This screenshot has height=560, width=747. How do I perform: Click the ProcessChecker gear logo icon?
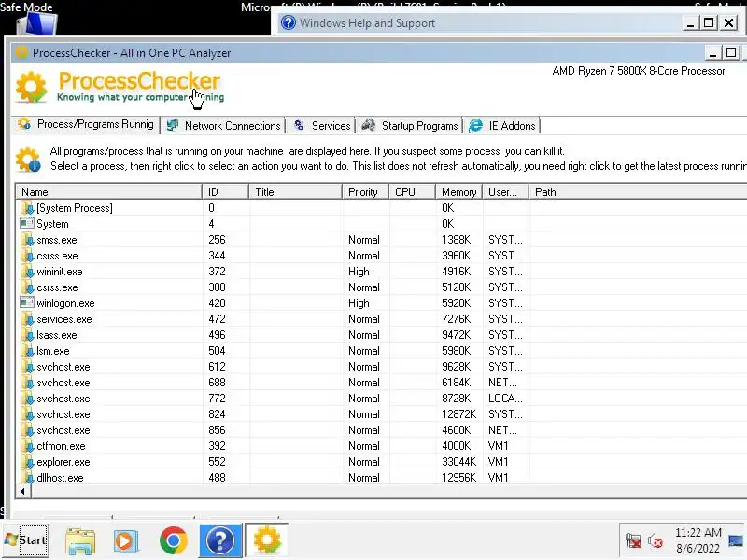click(x=32, y=87)
